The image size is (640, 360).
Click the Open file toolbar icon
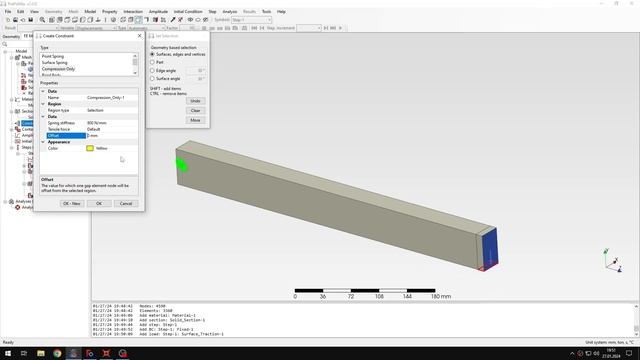click(x=16, y=20)
